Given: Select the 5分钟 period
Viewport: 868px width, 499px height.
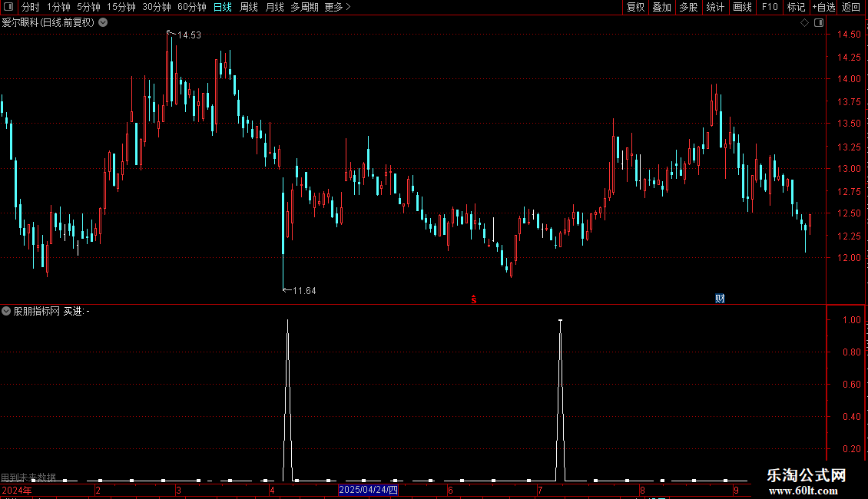Looking at the screenshot, I should (x=88, y=7).
